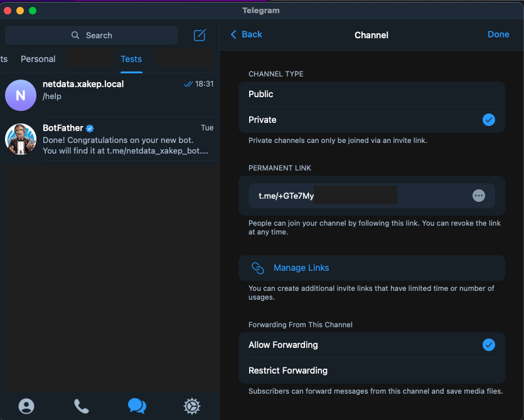
Task: Open Manage Links
Action: pyautogui.click(x=372, y=268)
